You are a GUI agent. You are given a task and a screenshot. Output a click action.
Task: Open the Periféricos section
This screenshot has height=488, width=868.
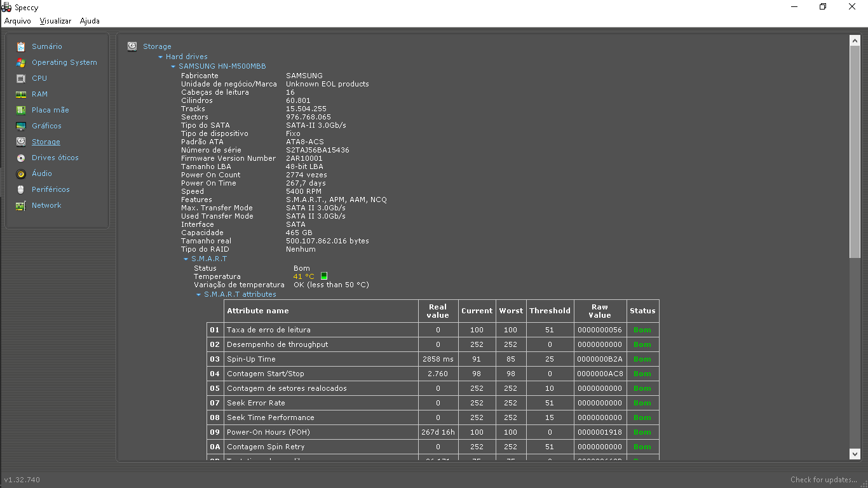[x=51, y=189]
